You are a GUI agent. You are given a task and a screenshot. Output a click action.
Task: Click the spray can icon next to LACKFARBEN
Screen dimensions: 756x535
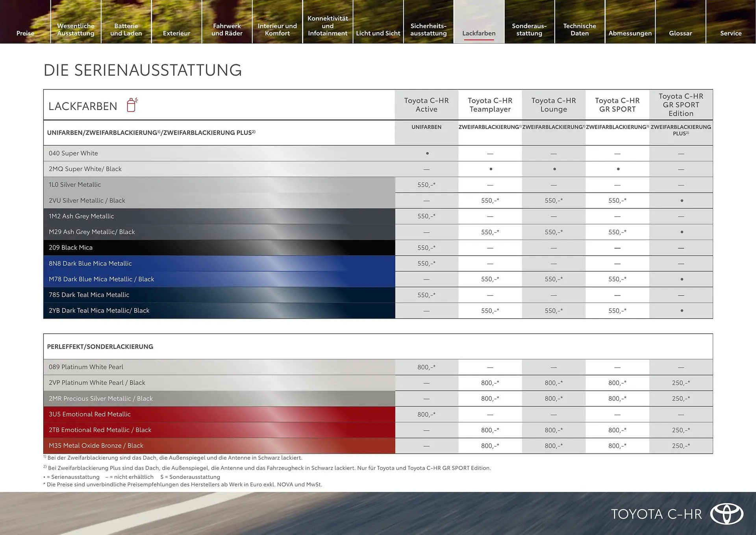tap(132, 105)
